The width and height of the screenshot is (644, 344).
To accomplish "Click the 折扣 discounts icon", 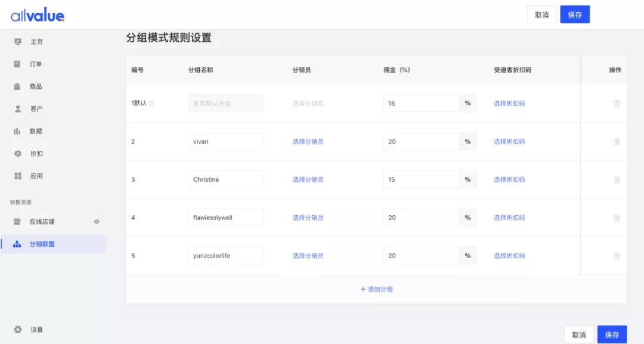I will tap(17, 153).
